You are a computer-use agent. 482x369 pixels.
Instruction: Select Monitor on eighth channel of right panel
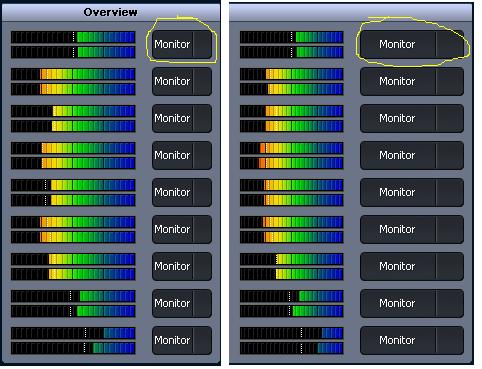point(412,304)
